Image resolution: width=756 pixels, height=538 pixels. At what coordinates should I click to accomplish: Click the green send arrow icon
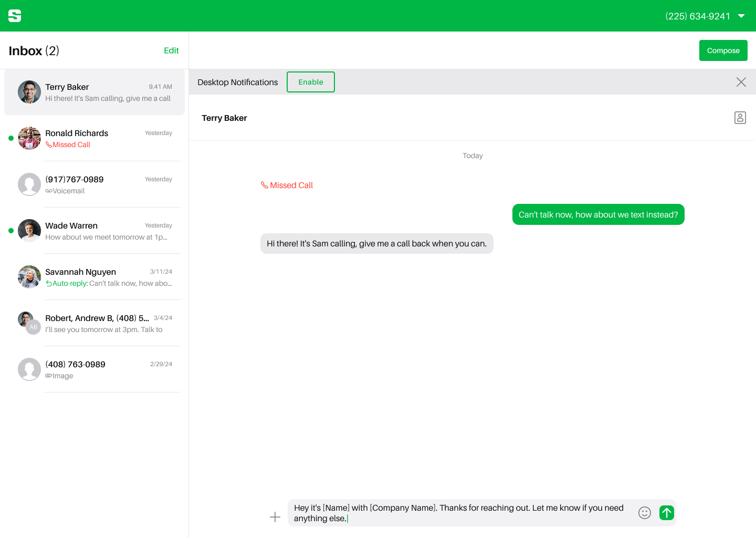point(666,513)
